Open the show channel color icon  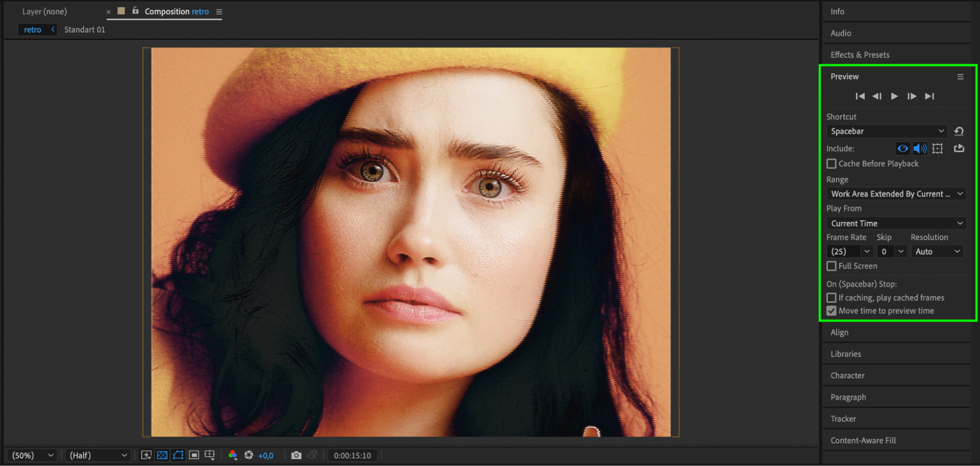pyautogui.click(x=233, y=455)
